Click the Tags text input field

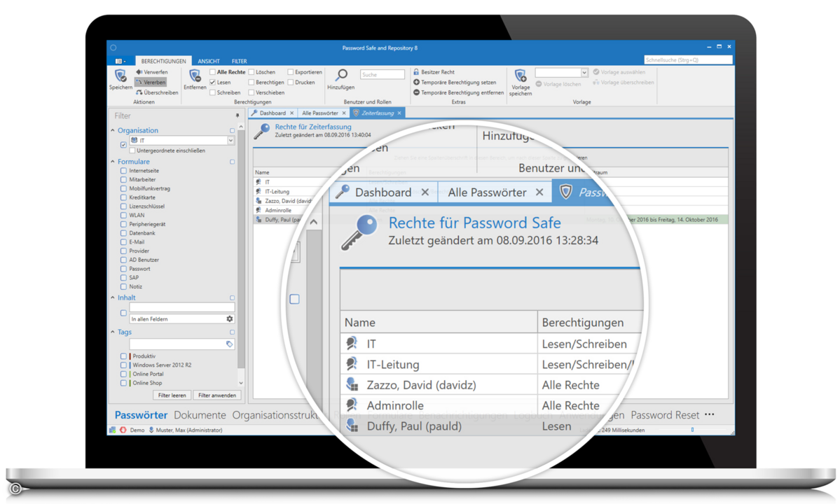[x=181, y=344]
